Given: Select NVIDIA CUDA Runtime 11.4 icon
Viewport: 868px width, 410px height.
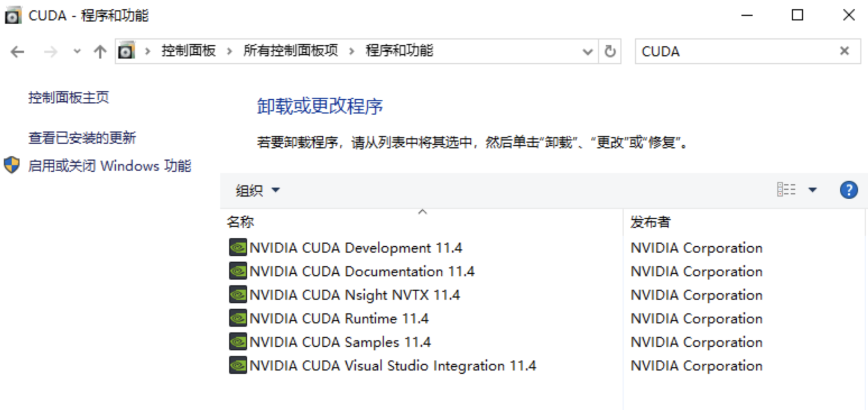Looking at the screenshot, I should coord(238,318).
